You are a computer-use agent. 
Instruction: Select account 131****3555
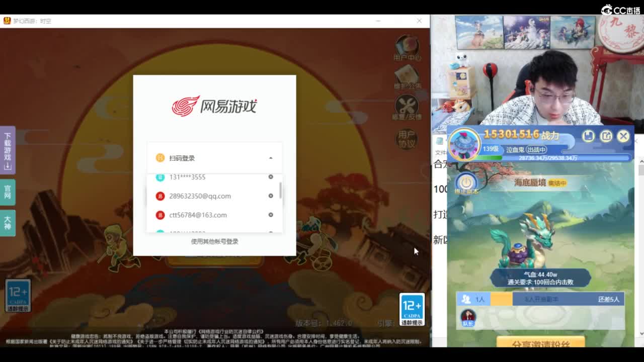coord(214,177)
